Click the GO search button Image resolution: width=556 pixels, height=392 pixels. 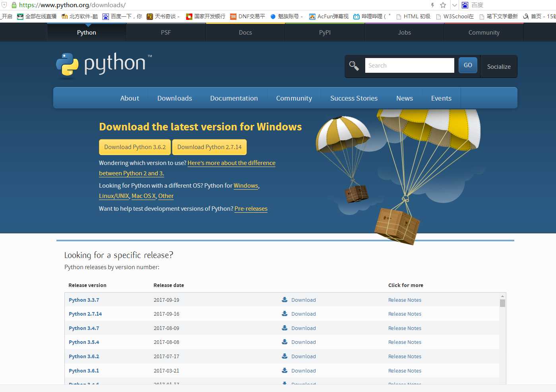click(468, 65)
